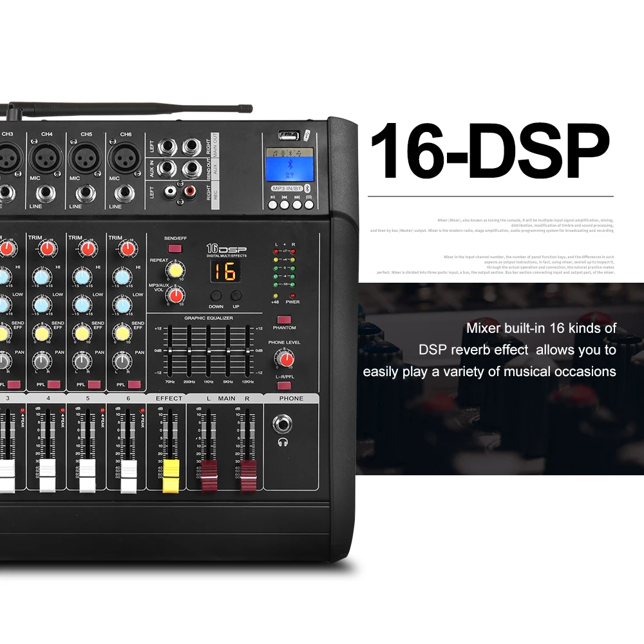
Task: Click the yellow +48 indicator LED
Action: point(276,296)
